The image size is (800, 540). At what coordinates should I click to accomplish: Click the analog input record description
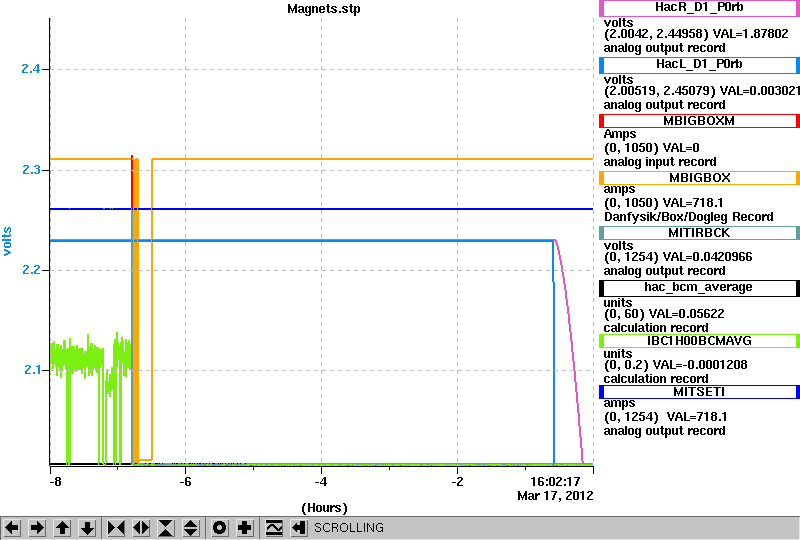tap(660, 162)
